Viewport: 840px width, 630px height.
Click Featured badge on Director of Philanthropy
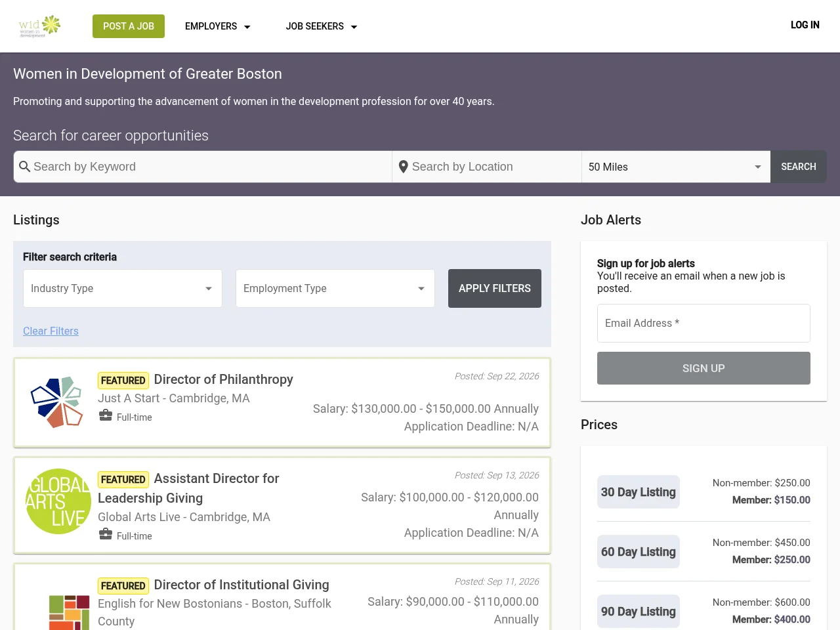pyautogui.click(x=123, y=380)
